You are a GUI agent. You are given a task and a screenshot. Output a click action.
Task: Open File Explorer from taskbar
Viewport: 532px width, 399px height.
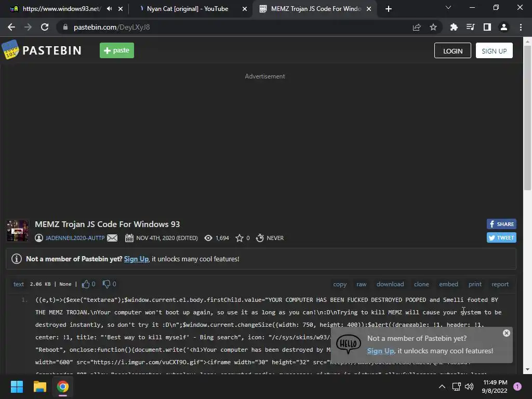(39, 387)
